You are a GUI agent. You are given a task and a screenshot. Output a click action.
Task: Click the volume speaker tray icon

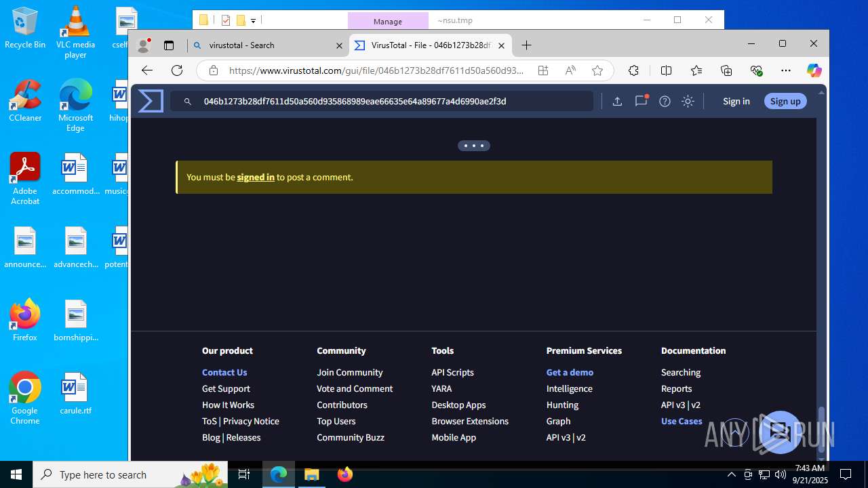coord(780,474)
